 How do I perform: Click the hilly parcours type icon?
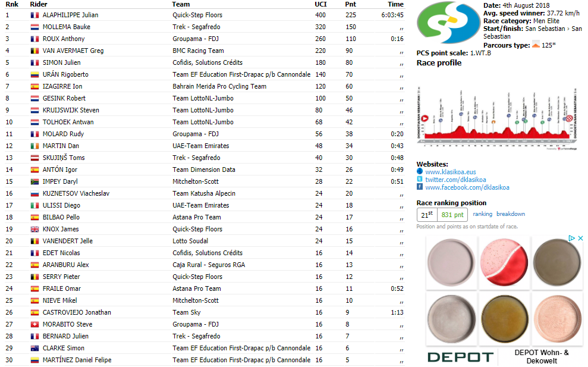click(x=536, y=45)
